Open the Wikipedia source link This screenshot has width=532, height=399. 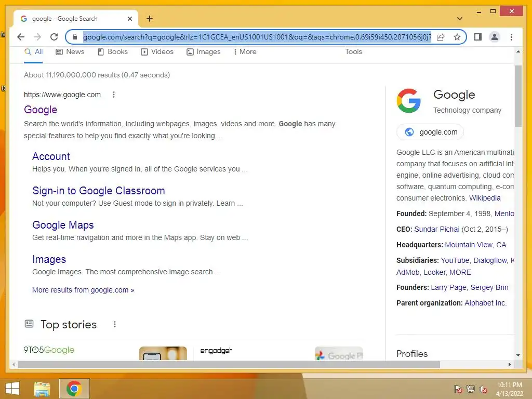pos(485,198)
